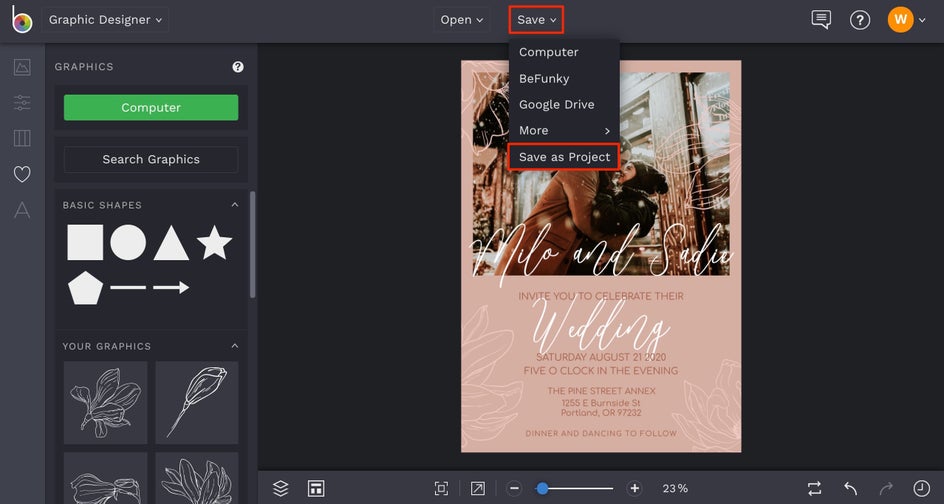Image resolution: width=944 pixels, height=504 pixels.
Task: Select the Milo and Sadie script text
Action: 602,254
